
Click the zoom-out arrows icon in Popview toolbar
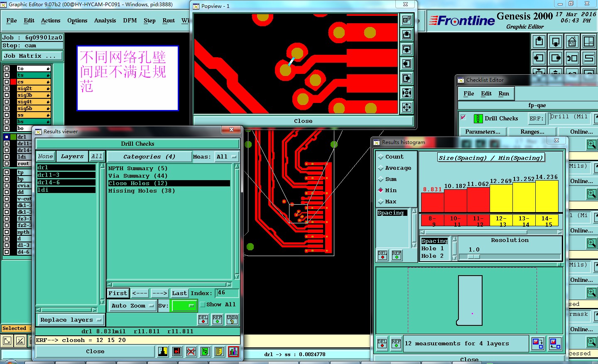point(407,107)
